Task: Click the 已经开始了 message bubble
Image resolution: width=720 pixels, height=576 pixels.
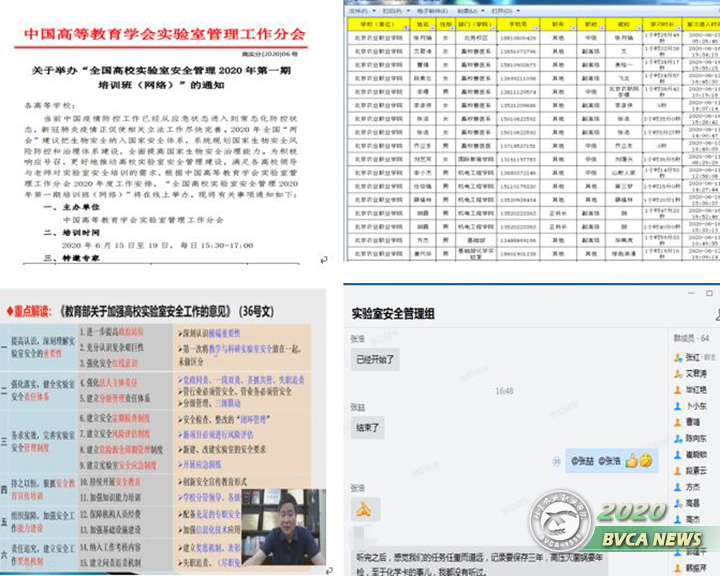Action: coord(376,357)
